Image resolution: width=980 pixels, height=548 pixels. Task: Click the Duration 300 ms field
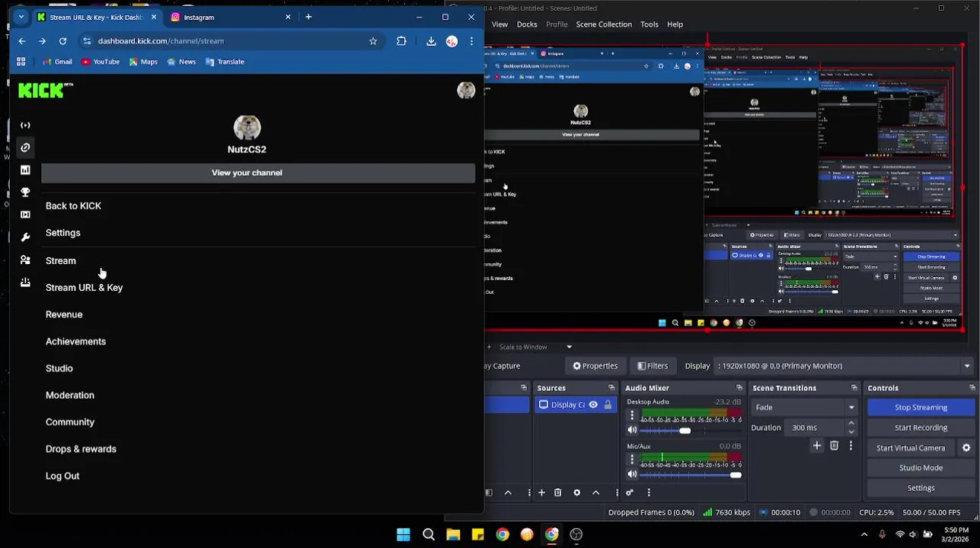click(815, 428)
